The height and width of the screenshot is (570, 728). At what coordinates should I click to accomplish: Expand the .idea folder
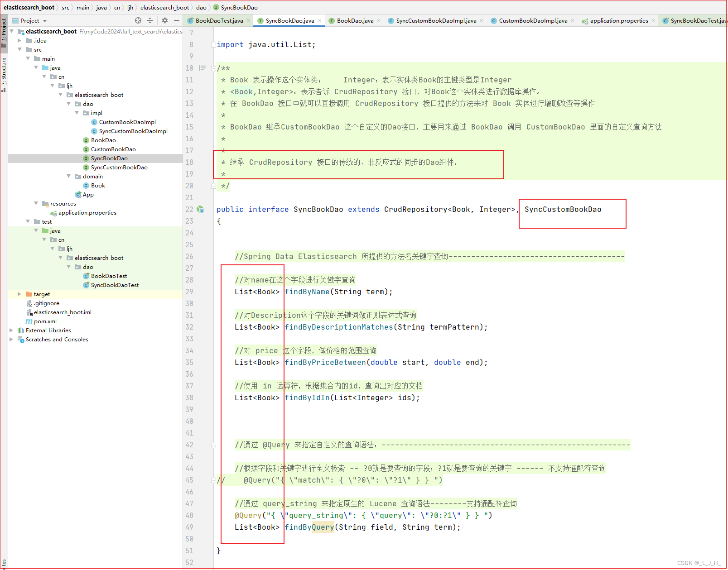[19, 41]
